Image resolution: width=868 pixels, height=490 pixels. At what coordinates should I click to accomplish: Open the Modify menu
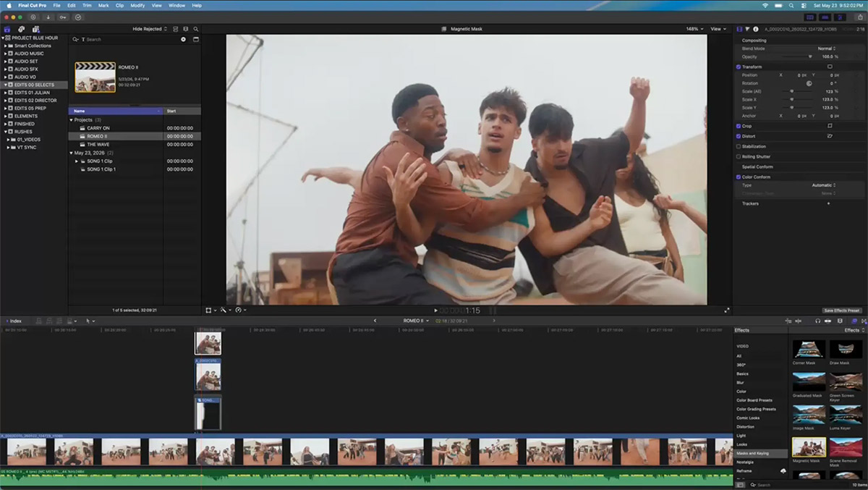(x=137, y=5)
